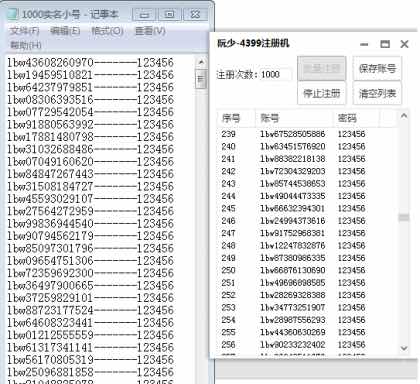Open the 格式(O) menu in Notepad
Image resolution: width=420 pixels, height=384 pixels.
tap(107, 31)
